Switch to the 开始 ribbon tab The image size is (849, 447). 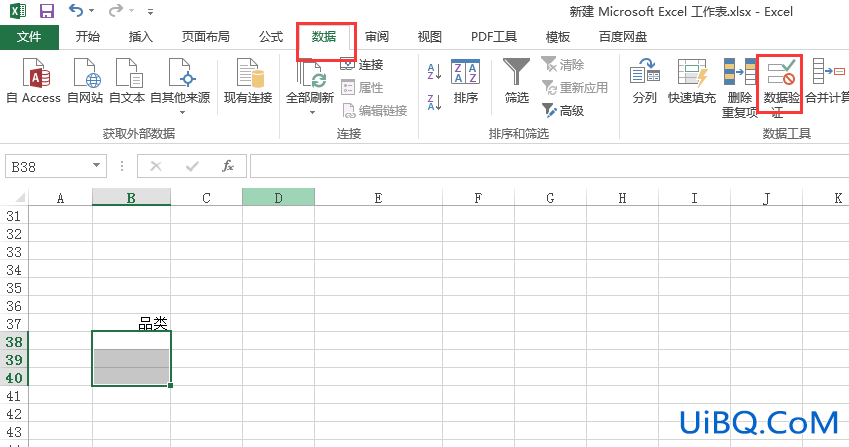pyautogui.click(x=88, y=37)
